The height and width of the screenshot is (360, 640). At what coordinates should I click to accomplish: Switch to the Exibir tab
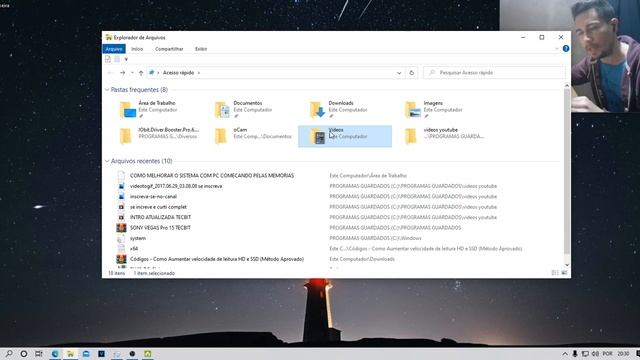tap(201, 49)
